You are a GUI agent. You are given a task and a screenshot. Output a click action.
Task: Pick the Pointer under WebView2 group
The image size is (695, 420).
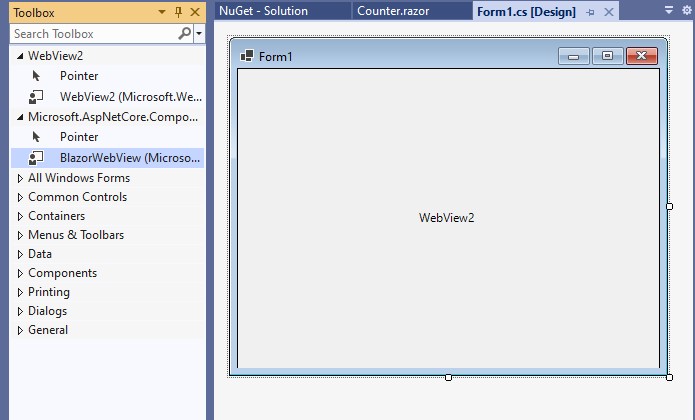78,75
